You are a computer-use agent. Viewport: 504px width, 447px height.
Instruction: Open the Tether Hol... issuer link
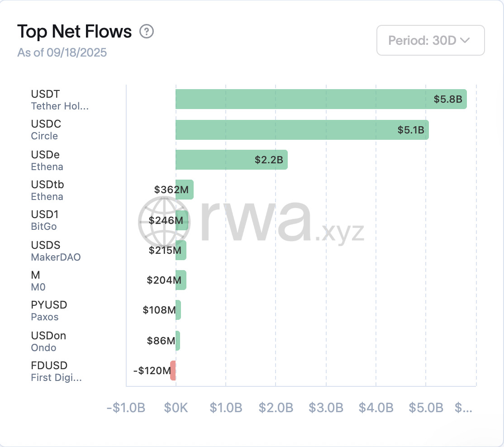coord(60,106)
